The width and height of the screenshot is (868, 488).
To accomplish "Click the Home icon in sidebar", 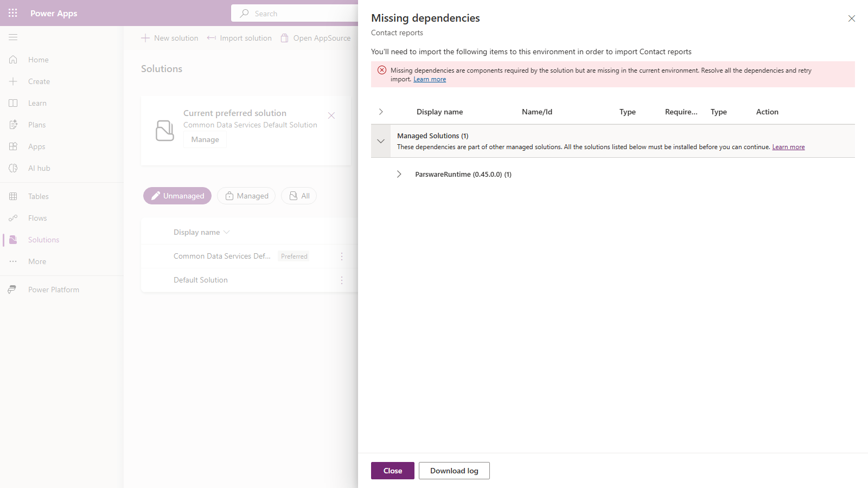I will (13, 60).
